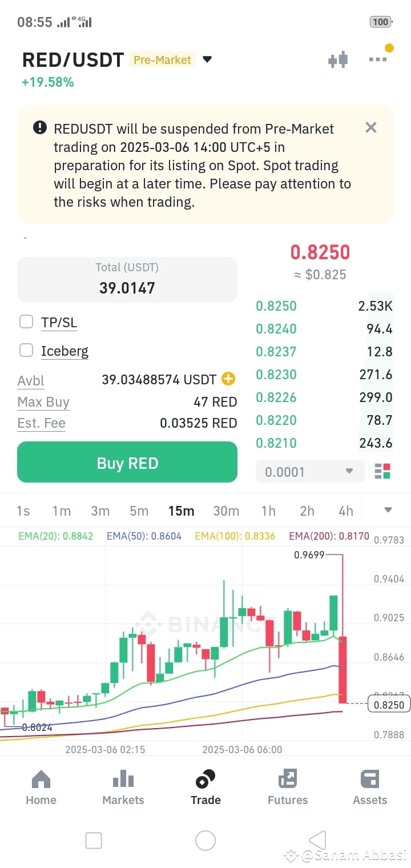Image resolution: width=411 pixels, height=868 pixels.
Task: Tap the EMA(100) indicator label
Action: [235, 536]
